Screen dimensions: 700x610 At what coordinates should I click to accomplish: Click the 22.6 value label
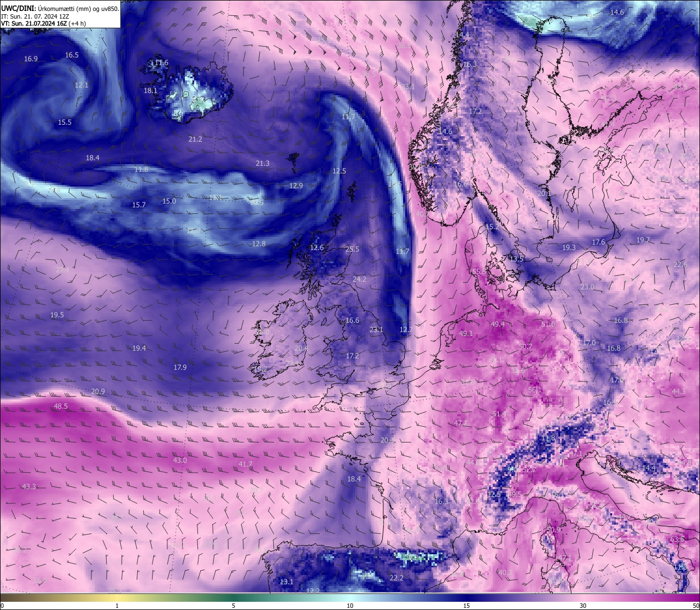pyautogui.click(x=680, y=265)
